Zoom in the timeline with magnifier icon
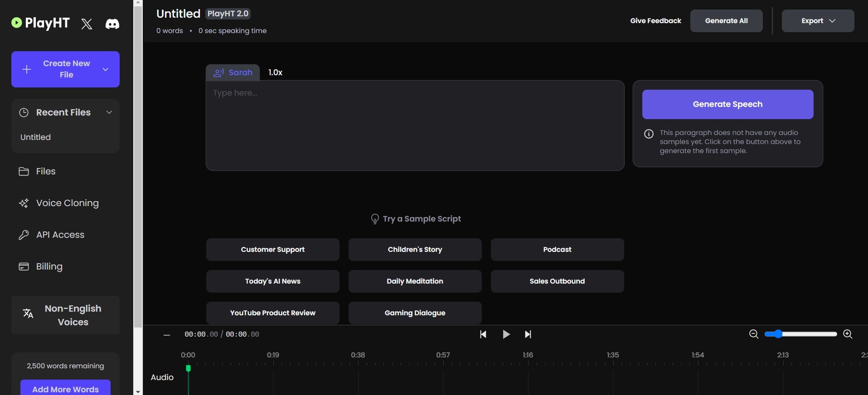The image size is (868, 395). [x=848, y=334]
